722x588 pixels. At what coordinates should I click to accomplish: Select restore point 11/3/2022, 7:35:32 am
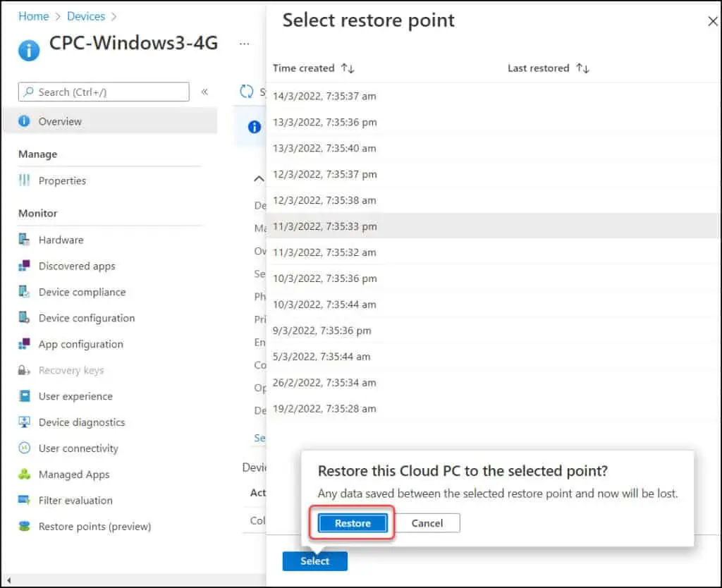(x=493, y=252)
